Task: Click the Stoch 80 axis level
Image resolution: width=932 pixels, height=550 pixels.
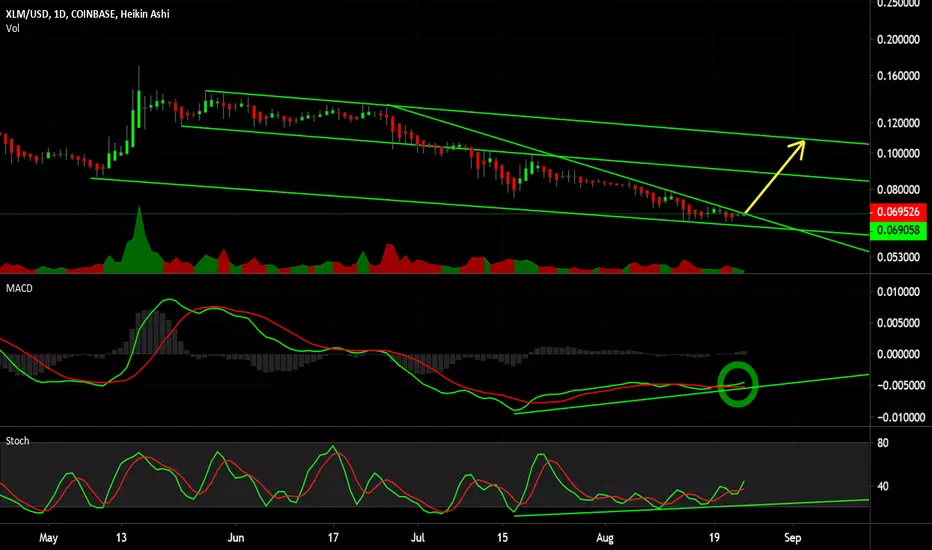Action: tap(883, 443)
